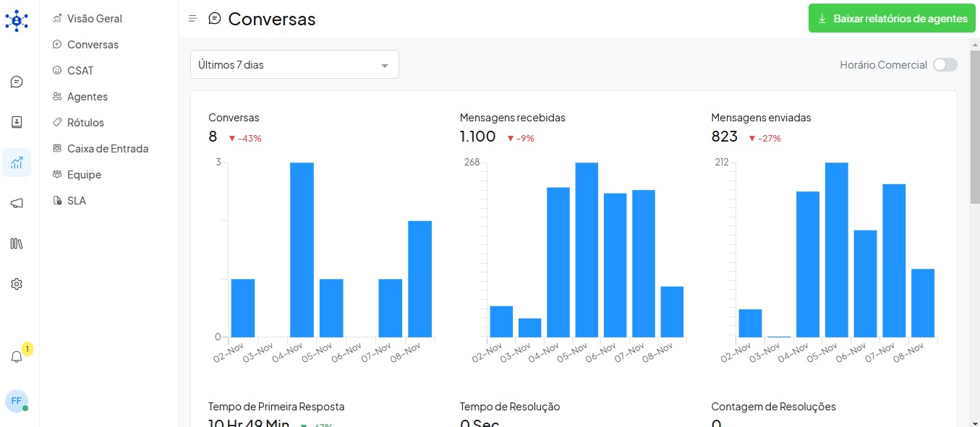The height and width of the screenshot is (427, 980).
Task: Open the Agentes report
Action: click(87, 97)
